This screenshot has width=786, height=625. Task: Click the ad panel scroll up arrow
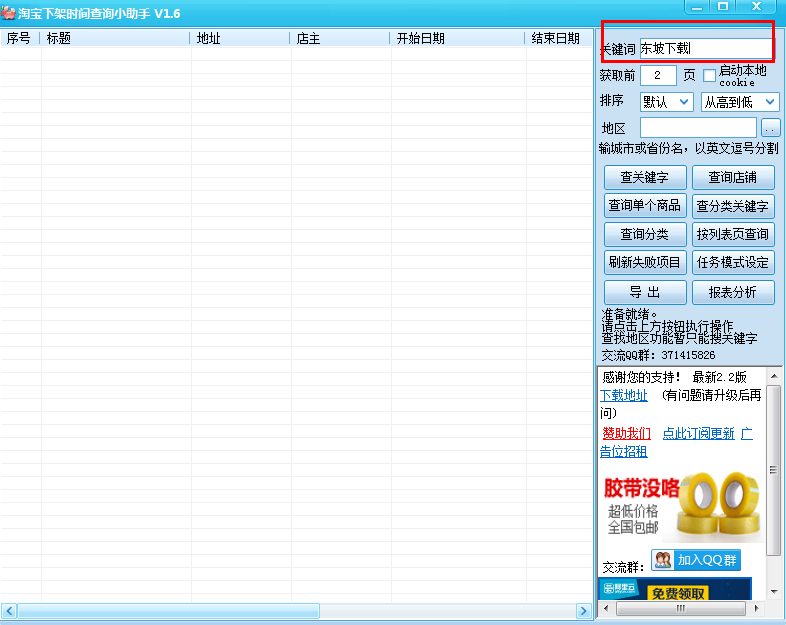click(774, 376)
